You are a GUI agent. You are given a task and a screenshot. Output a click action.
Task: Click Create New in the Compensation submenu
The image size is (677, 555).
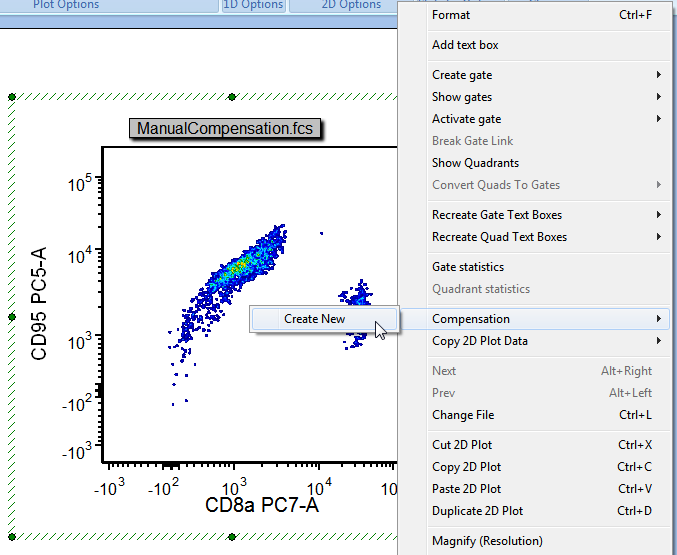click(314, 319)
